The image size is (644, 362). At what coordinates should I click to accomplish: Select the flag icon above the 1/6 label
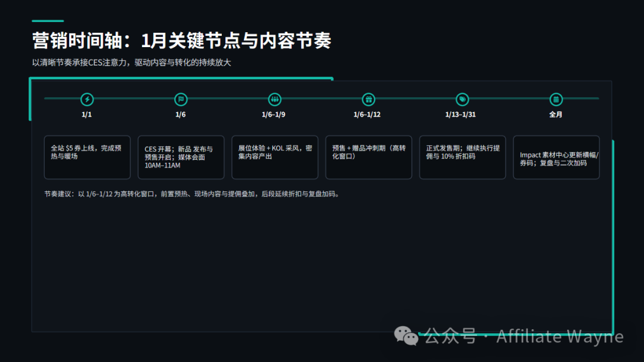coord(181,100)
